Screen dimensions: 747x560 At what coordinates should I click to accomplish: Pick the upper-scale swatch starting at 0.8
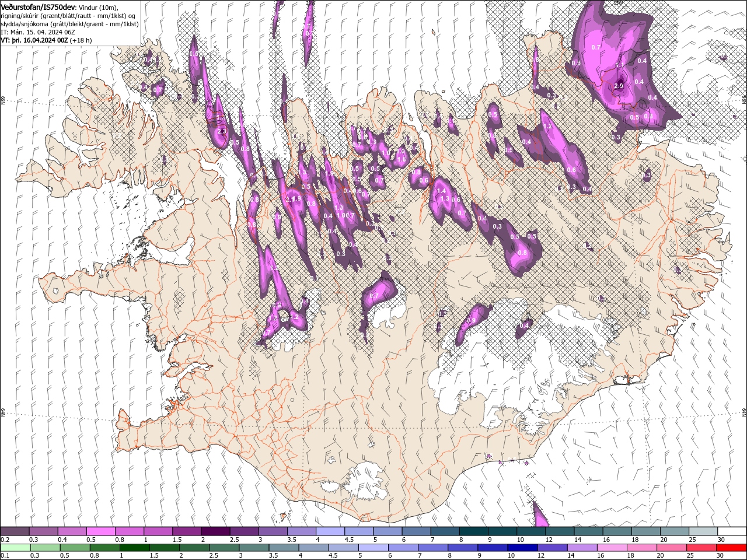129,531
